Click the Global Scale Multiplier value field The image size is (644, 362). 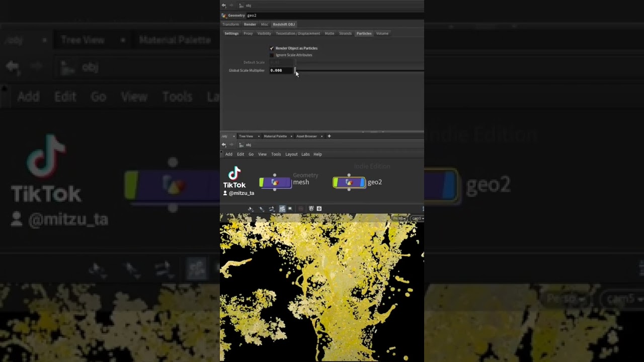281,70
